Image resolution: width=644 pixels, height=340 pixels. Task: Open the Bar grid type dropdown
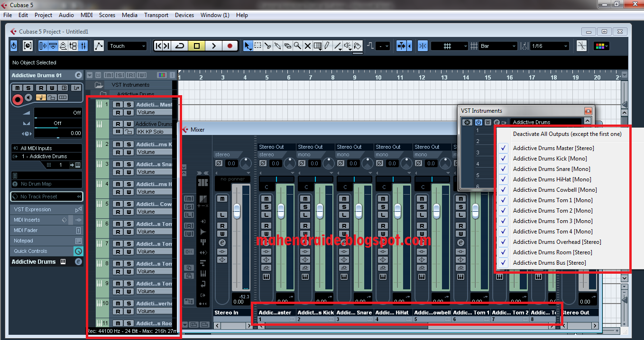[498, 46]
